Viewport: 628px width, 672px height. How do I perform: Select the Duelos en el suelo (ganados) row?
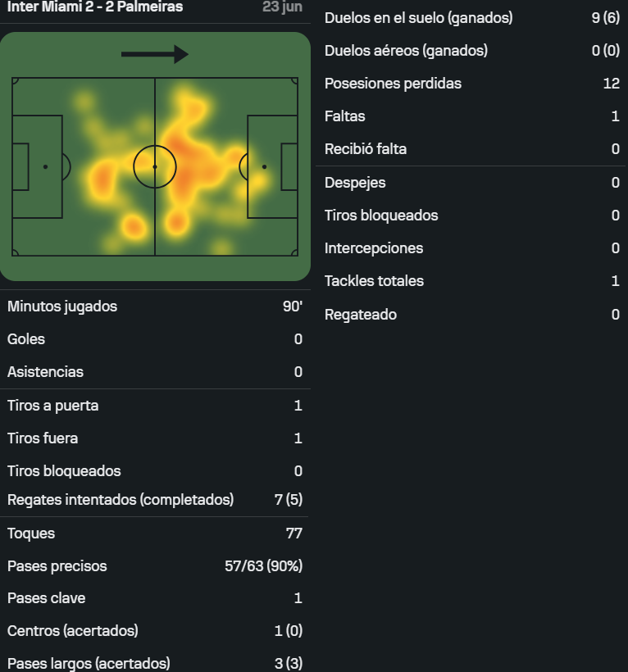pyautogui.click(x=471, y=18)
